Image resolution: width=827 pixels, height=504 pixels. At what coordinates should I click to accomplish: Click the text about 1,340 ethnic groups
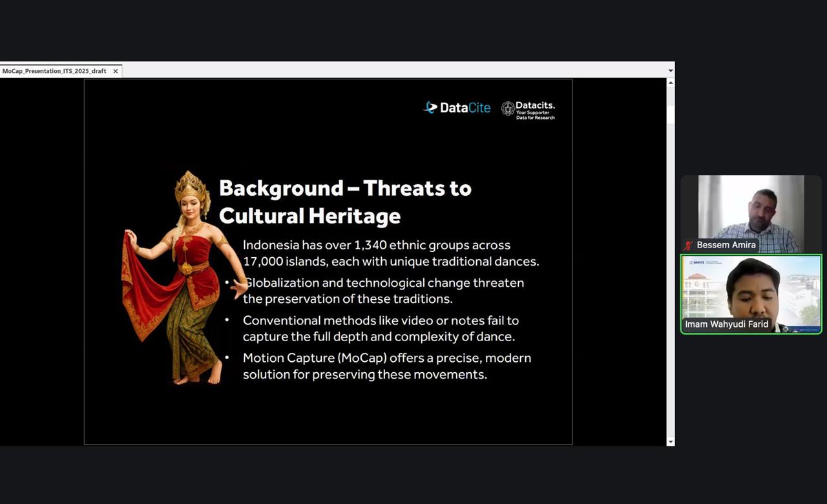[390, 253]
